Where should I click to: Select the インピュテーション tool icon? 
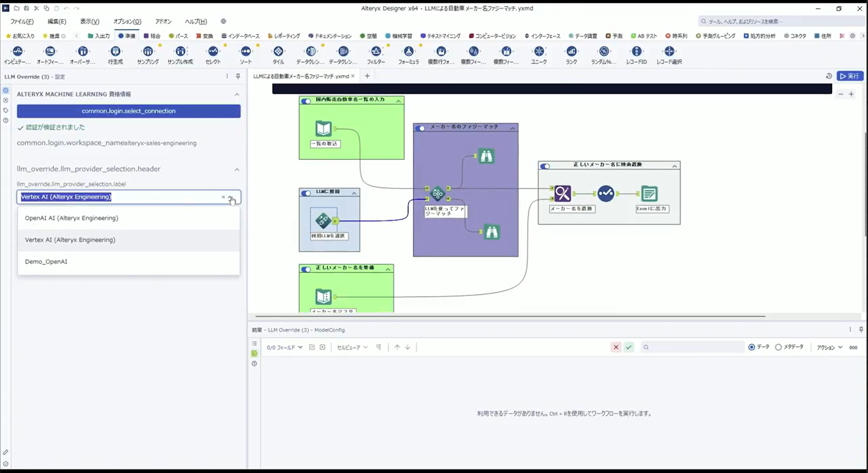click(17, 51)
